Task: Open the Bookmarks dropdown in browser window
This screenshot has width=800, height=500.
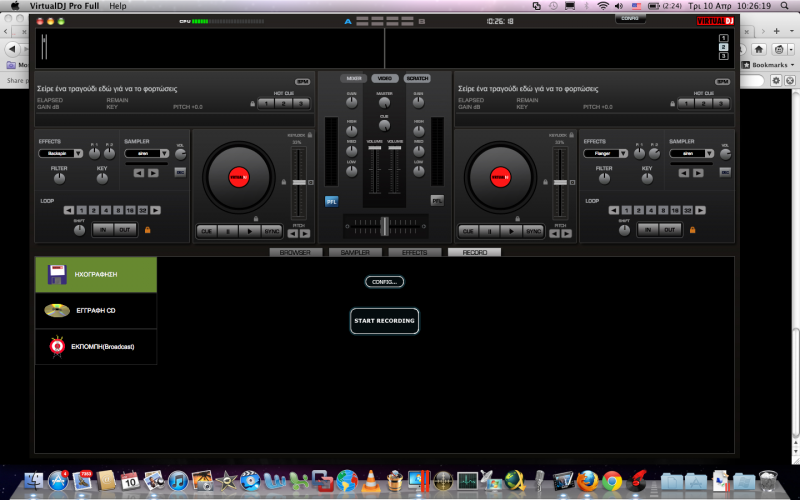Action: click(x=768, y=65)
